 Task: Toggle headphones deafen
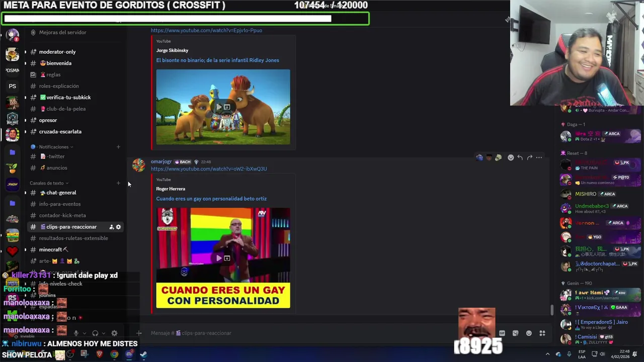95,333
